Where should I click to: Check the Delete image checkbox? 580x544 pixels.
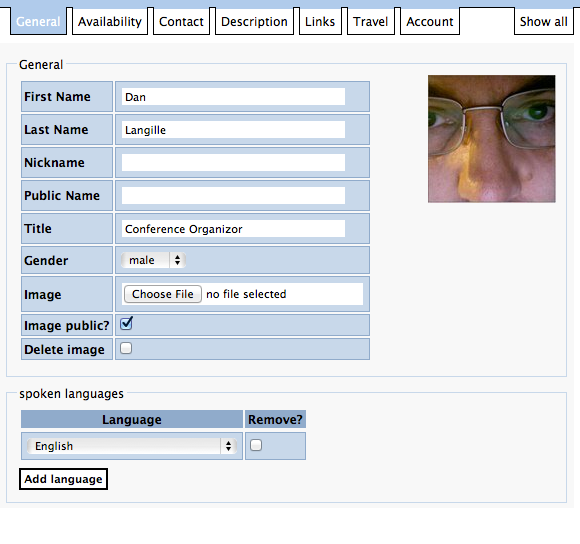point(126,348)
